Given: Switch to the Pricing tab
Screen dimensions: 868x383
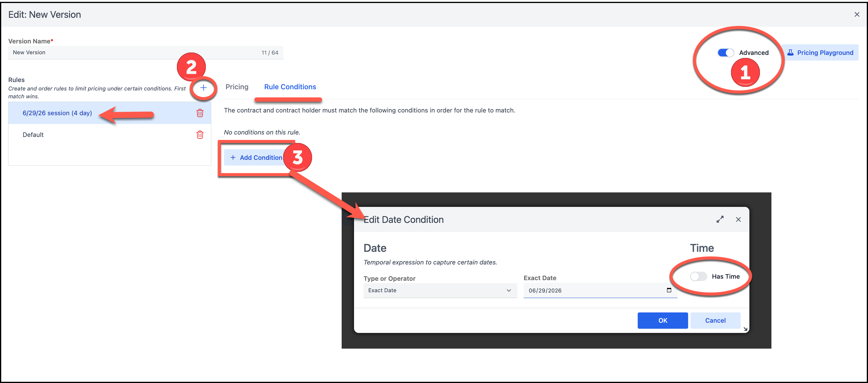Looking at the screenshot, I should point(237,87).
